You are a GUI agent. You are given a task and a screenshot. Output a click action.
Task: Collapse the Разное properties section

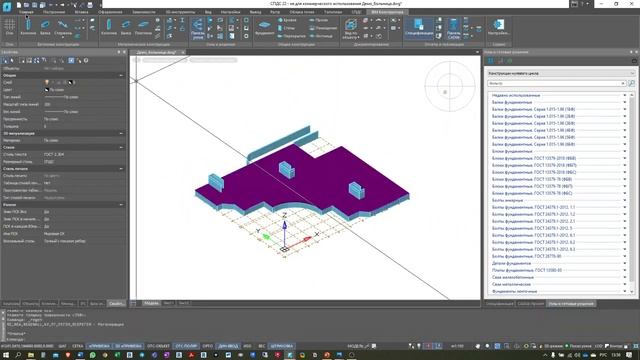pyautogui.click(x=121, y=205)
